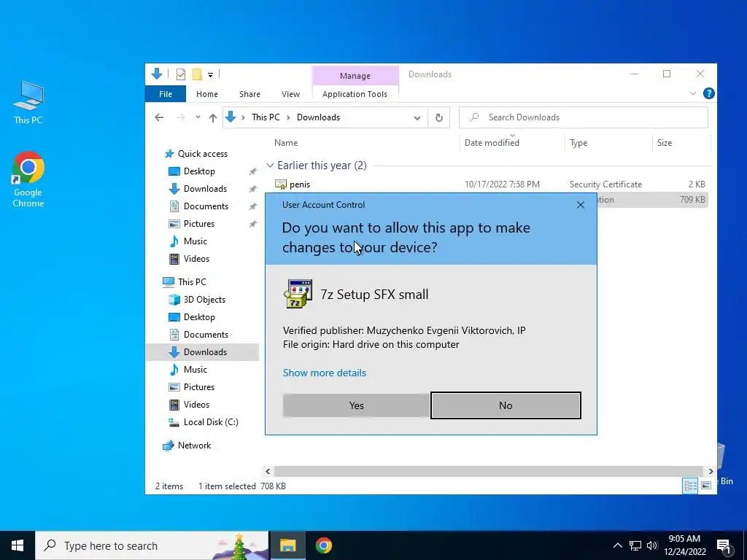This screenshot has height=560, width=747.
Task: Open Show more details link
Action: click(x=325, y=373)
